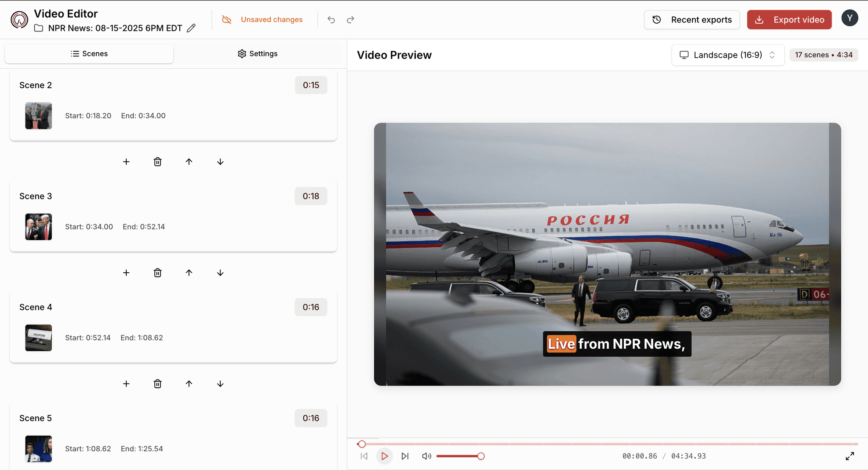Skip to next scene
Viewport: 868px width, 470px height.
(405, 456)
